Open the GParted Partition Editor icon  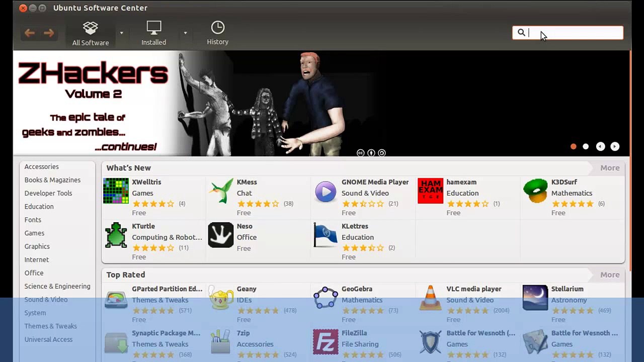116,299
